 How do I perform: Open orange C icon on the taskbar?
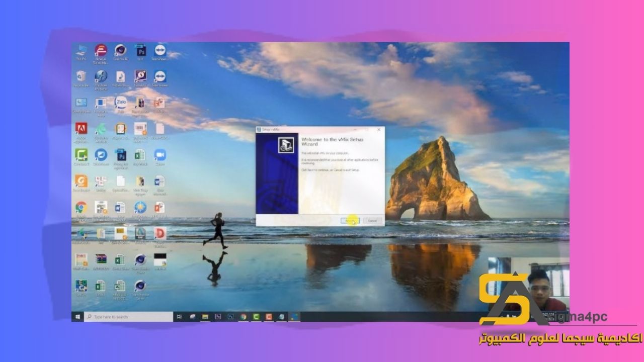tap(269, 317)
